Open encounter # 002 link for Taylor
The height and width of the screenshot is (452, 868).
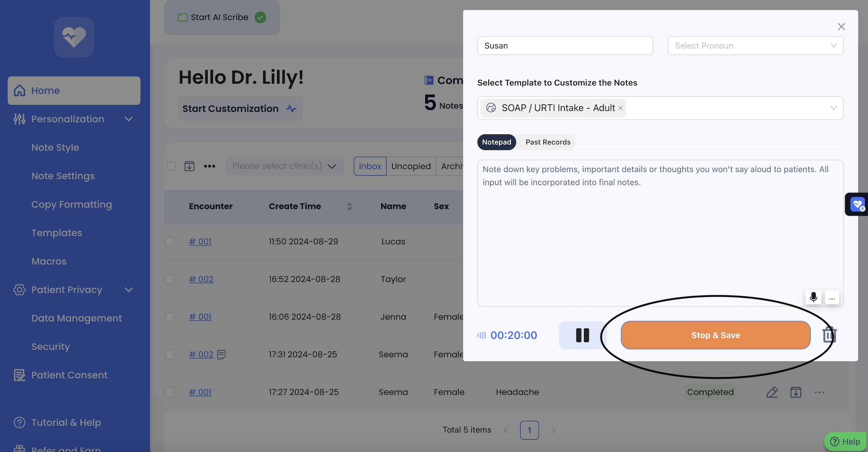(x=201, y=279)
